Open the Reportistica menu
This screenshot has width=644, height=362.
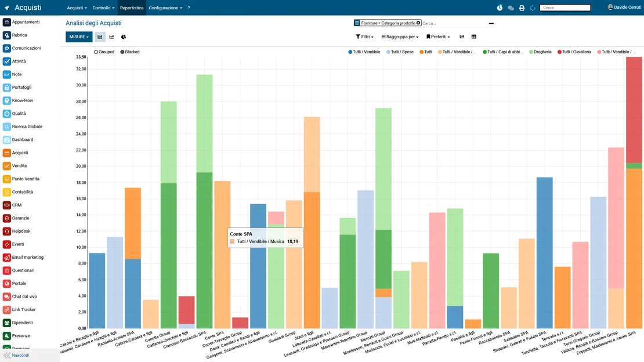pyautogui.click(x=132, y=8)
